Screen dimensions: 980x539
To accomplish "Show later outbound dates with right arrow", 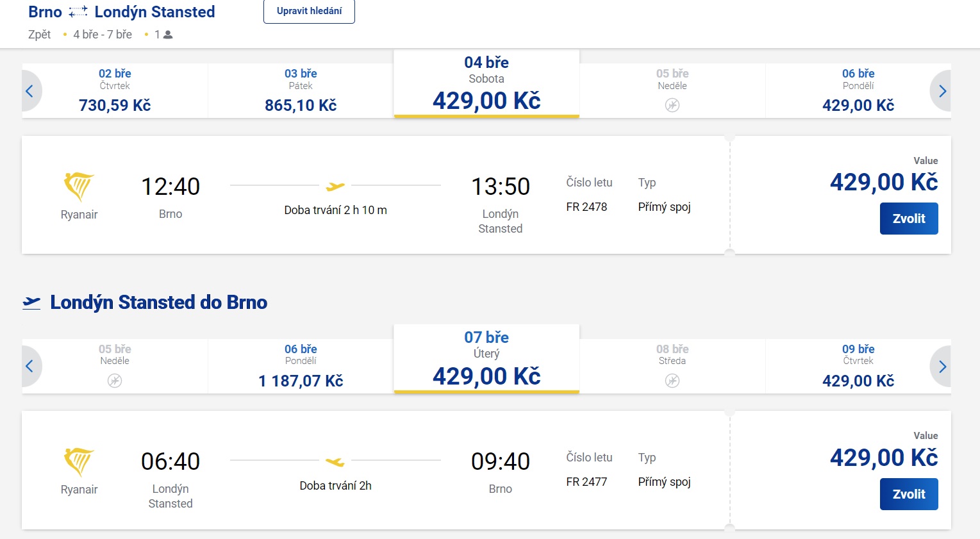I will pos(942,91).
